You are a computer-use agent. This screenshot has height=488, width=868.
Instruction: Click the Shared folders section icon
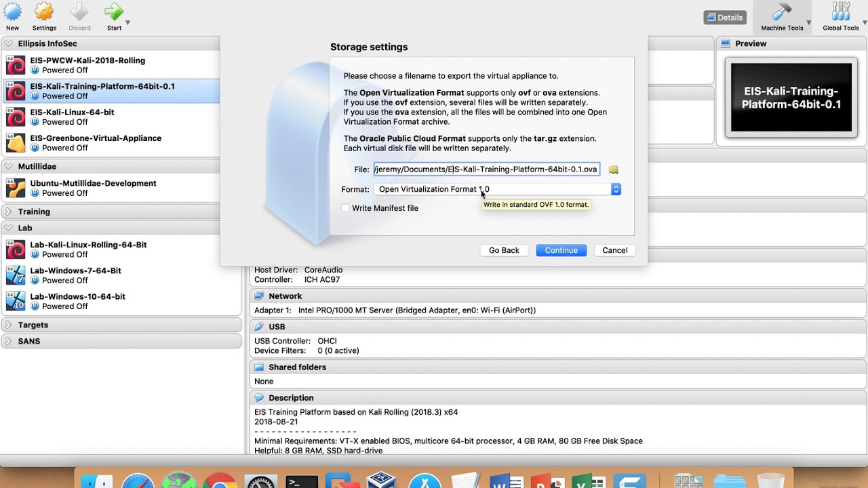258,367
